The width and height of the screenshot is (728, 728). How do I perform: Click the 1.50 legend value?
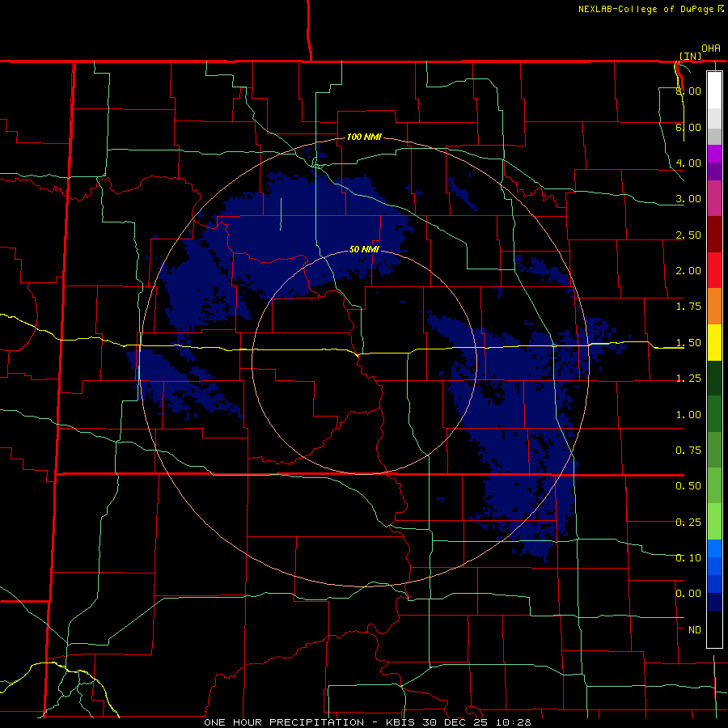(688, 343)
